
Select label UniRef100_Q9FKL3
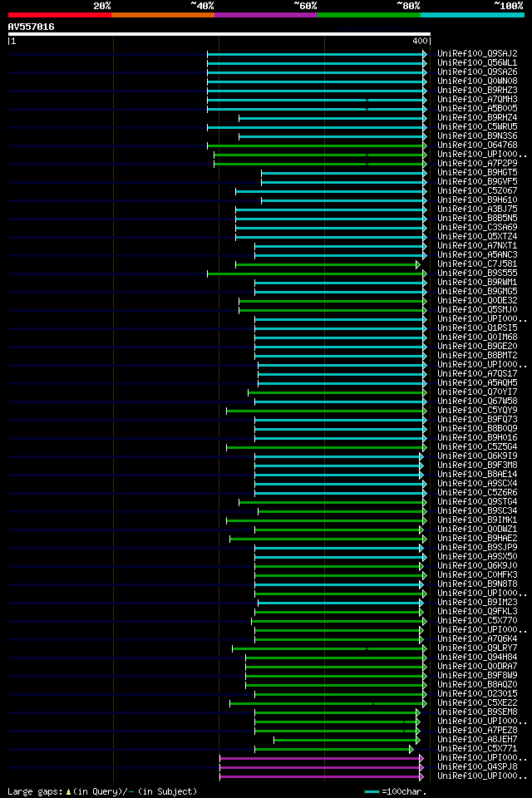tap(477, 612)
